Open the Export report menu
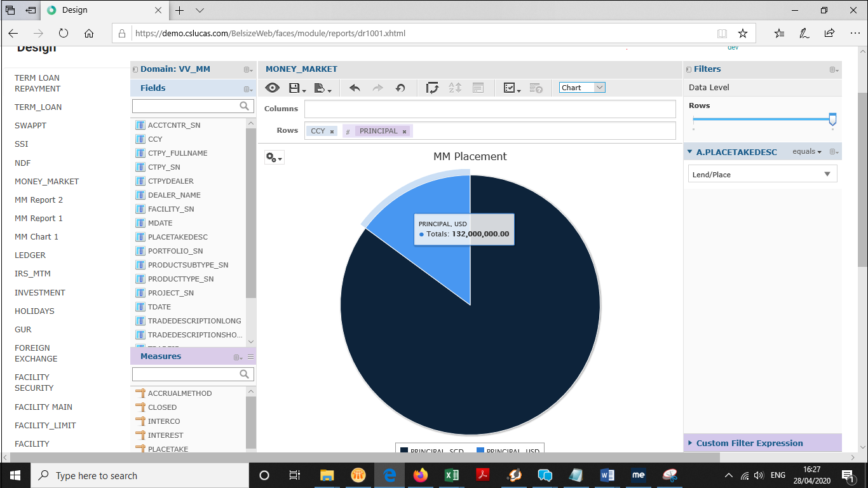 click(322, 88)
